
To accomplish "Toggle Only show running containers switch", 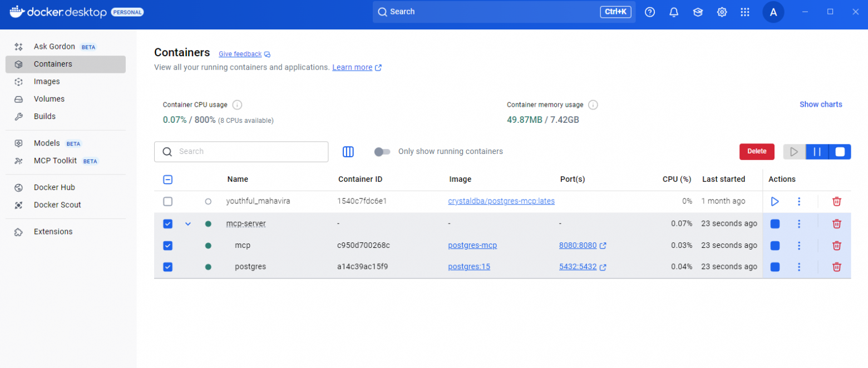I will [x=382, y=152].
